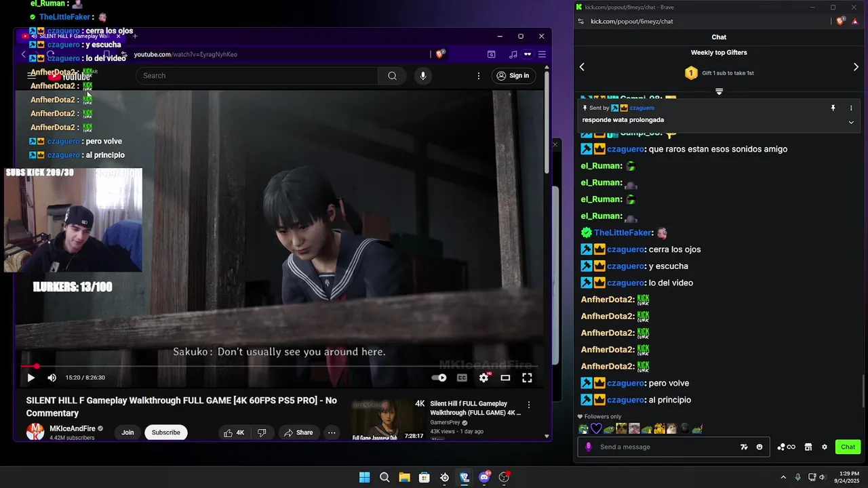Open MKIceAndFire channel name link

tap(73, 428)
